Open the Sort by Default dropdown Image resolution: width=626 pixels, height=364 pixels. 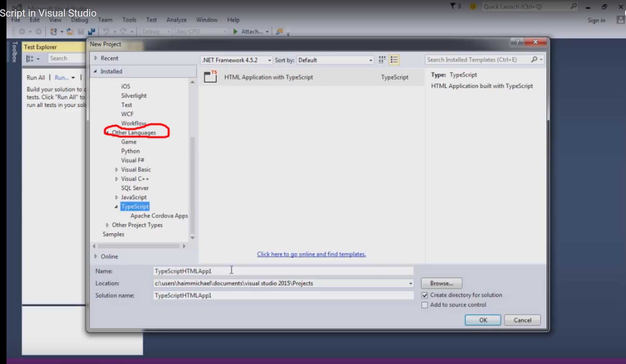tap(335, 60)
